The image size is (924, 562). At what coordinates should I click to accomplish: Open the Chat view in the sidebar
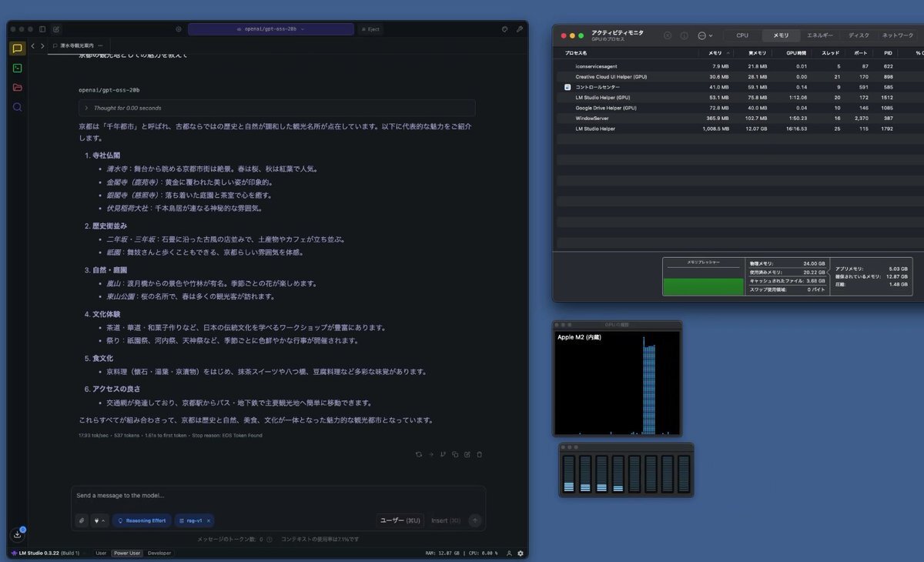pos(18,49)
